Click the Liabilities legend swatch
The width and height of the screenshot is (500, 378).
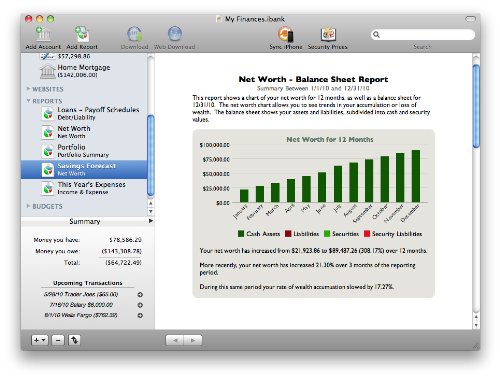(x=288, y=234)
